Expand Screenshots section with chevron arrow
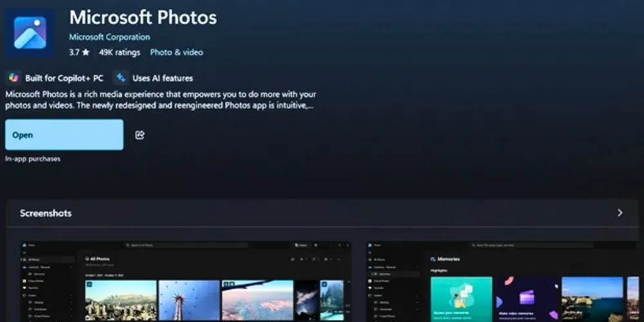644x322 pixels. pos(620,213)
